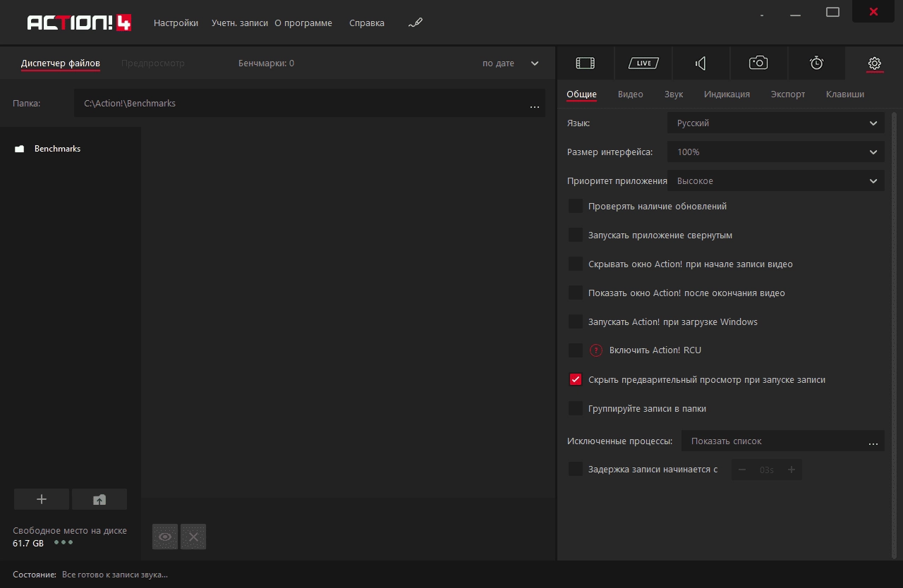Open the Справка menu

[x=367, y=23]
